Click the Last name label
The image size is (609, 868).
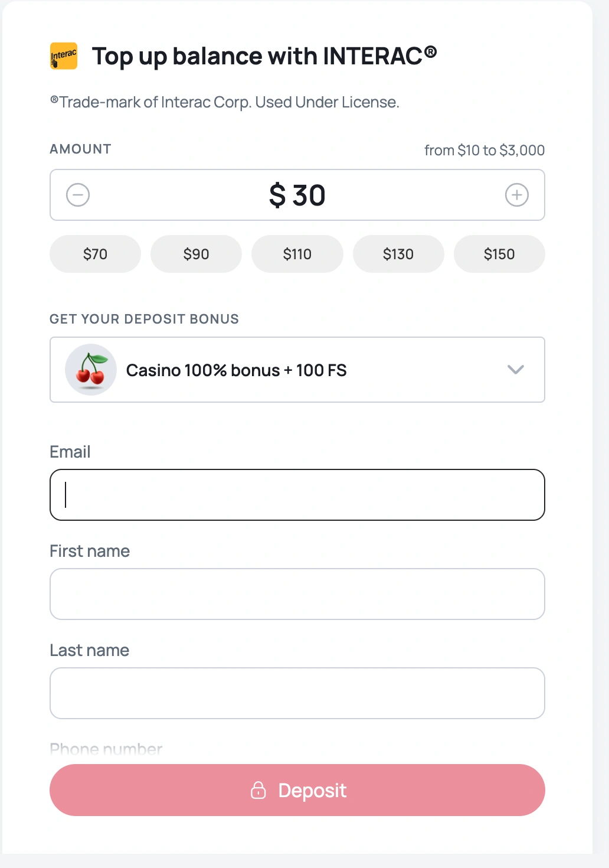pyautogui.click(x=90, y=650)
